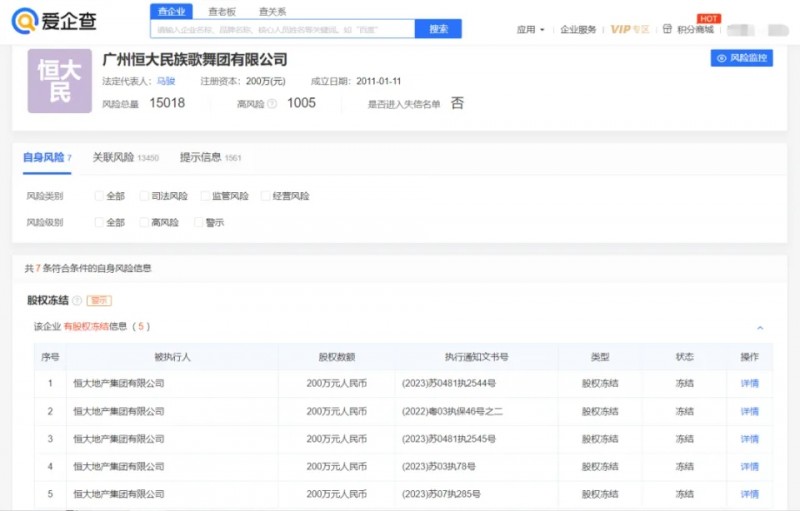Image resolution: width=800 pixels, height=511 pixels.
Task: Switch to the 关联风险 tab
Action: [112, 157]
